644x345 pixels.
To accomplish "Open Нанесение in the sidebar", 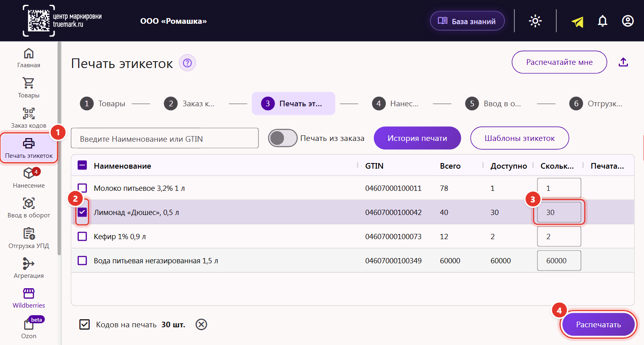I will [29, 178].
